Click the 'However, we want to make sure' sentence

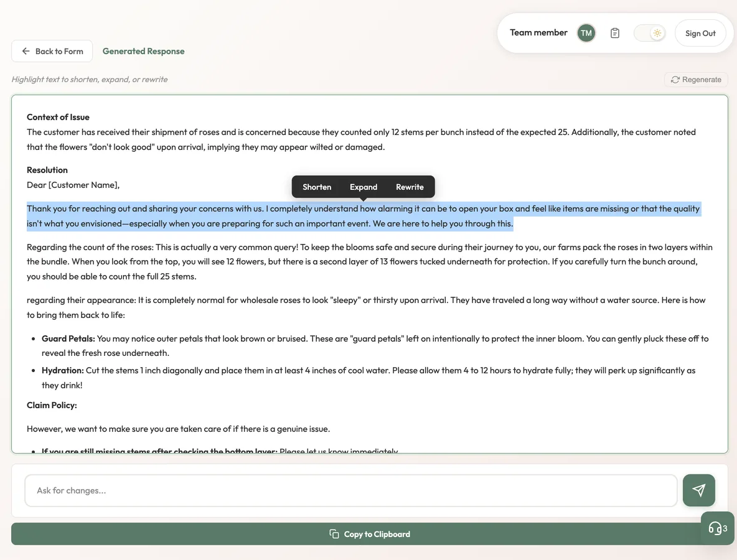(178, 429)
